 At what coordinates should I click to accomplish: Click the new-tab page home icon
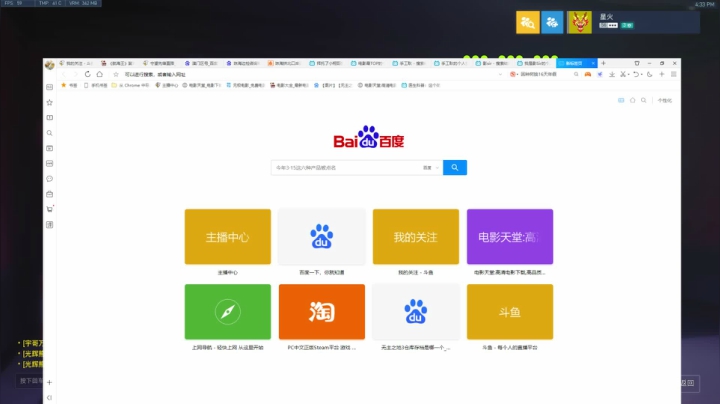point(632,100)
